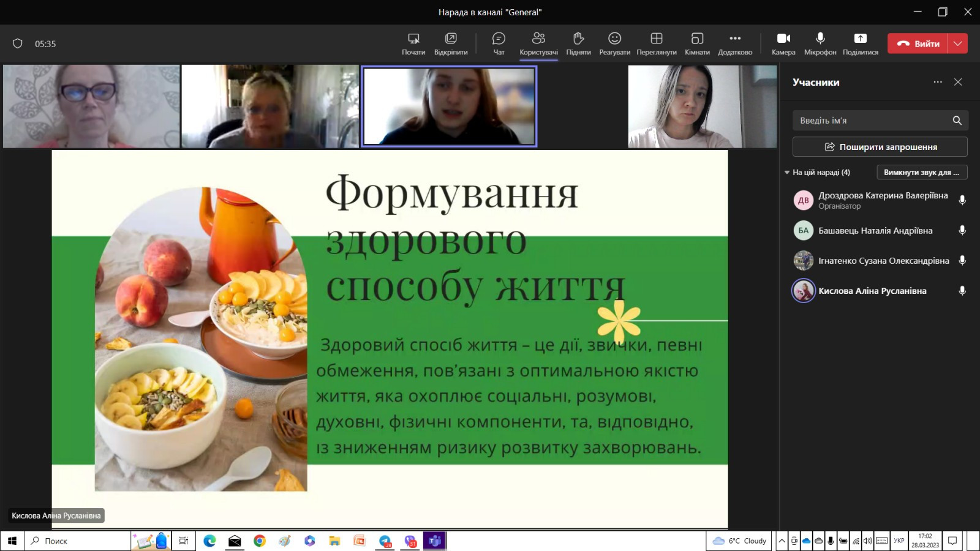Click the shield icon beside the meeting timer

(18, 43)
